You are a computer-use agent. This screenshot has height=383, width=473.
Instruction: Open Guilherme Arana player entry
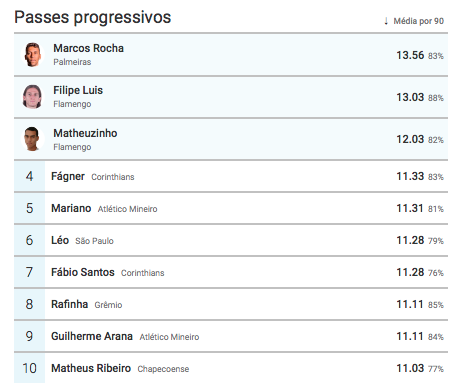click(92, 336)
